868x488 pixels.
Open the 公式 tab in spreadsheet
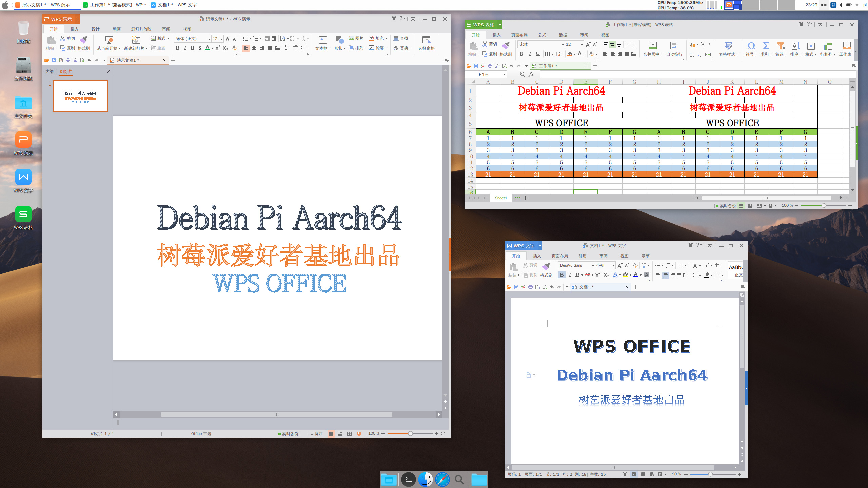tap(542, 35)
